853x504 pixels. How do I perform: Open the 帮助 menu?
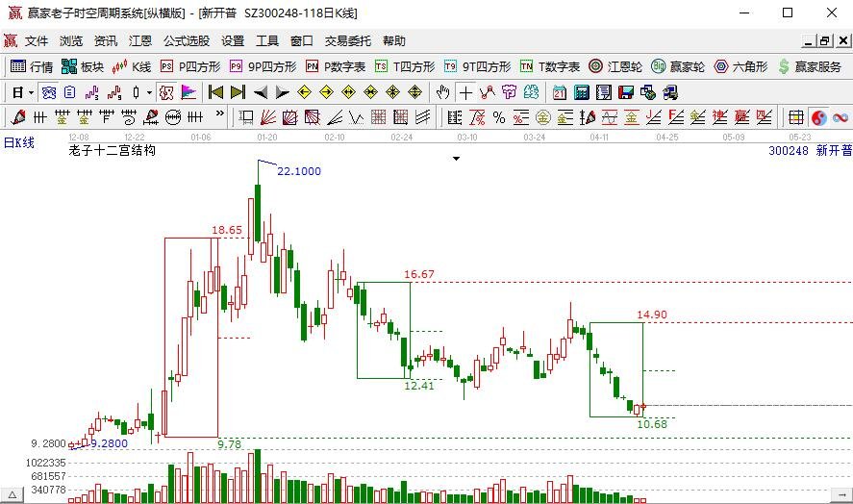(394, 40)
